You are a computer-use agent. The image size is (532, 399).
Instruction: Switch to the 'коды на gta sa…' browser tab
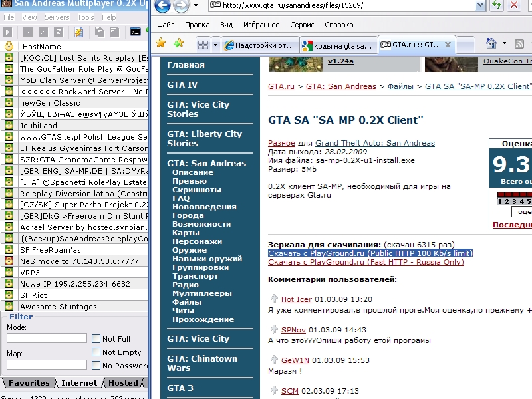(x=338, y=45)
